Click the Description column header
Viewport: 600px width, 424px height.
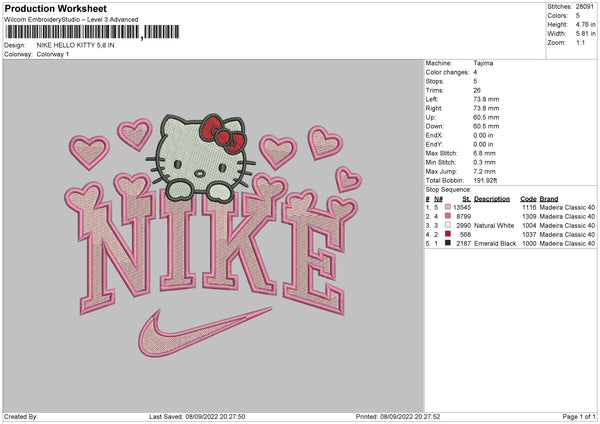point(492,199)
